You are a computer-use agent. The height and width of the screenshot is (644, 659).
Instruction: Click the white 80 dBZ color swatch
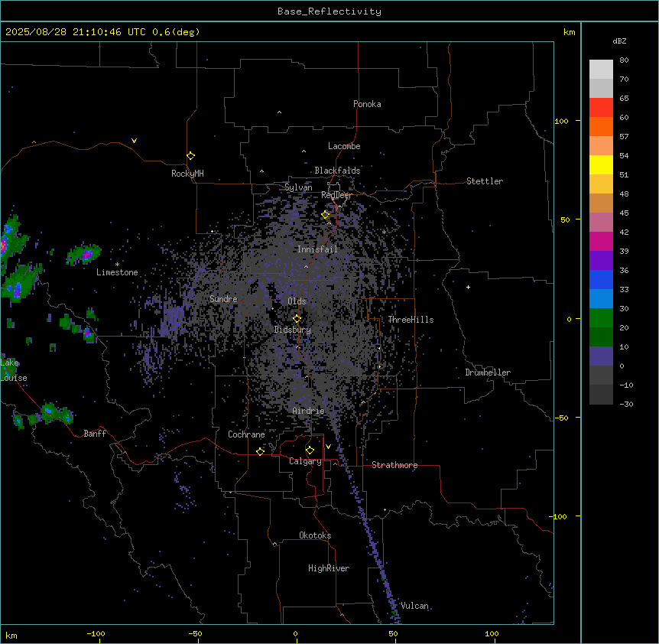(601, 69)
